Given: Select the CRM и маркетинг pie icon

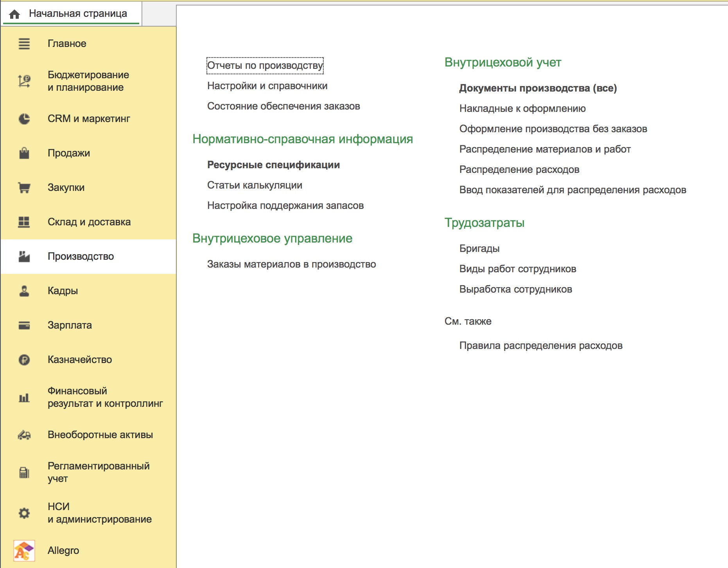Looking at the screenshot, I should [24, 119].
